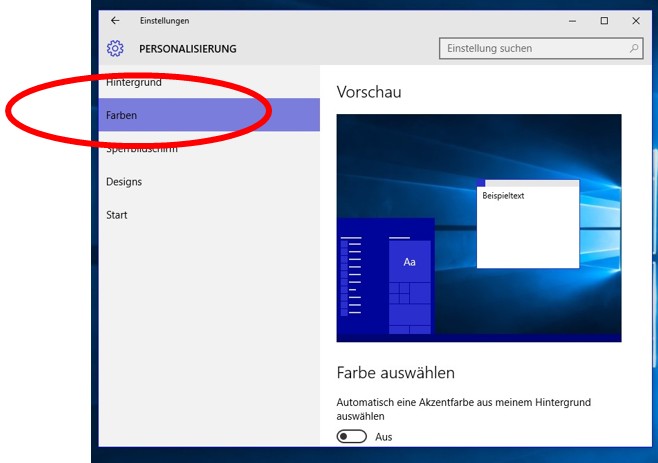The height and width of the screenshot is (463, 658).
Task: Click the PERSONALISIERUNG header title
Action: (x=188, y=48)
